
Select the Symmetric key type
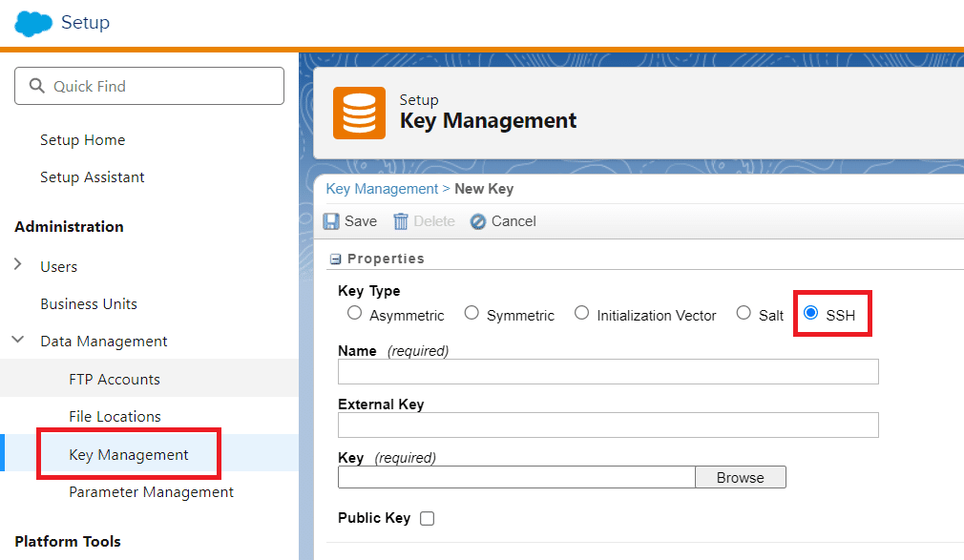point(472,313)
